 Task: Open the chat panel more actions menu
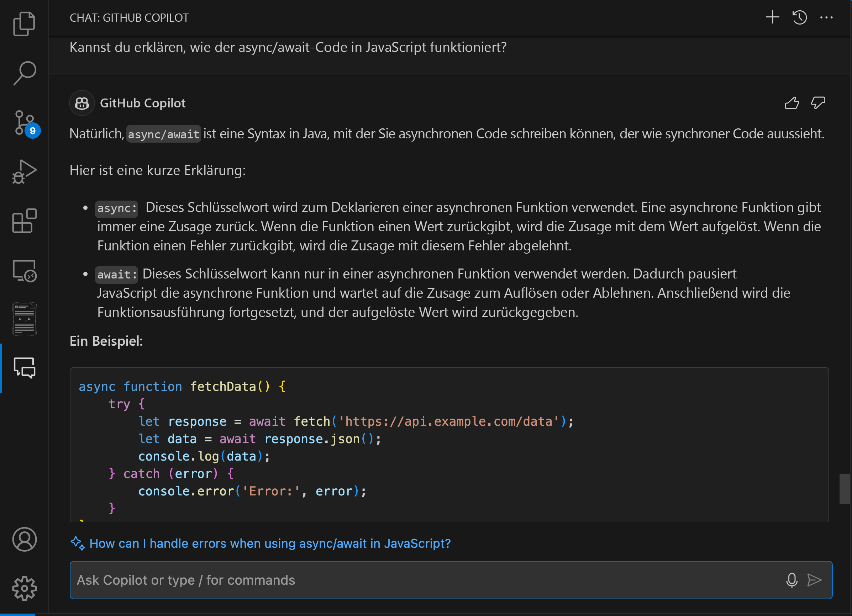[x=826, y=17]
